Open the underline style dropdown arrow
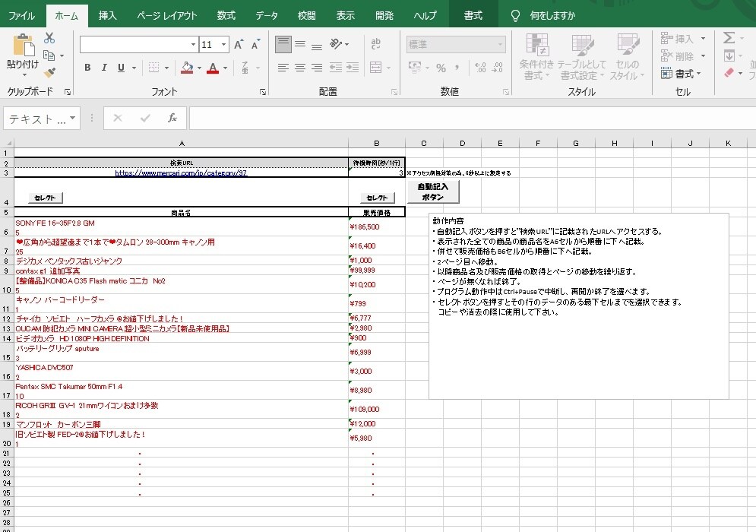Image resolution: width=756 pixels, height=532 pixels. [x=134, y=68]
